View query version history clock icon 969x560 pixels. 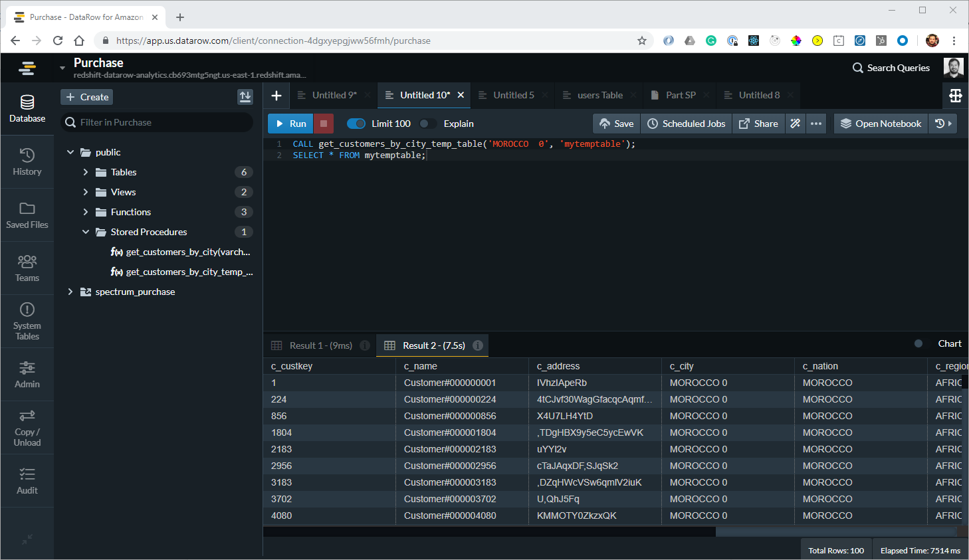coord(940,123)
